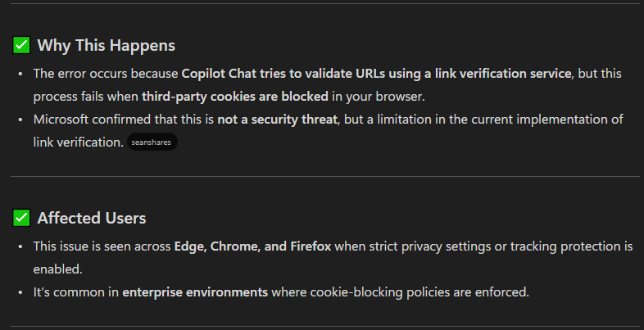644x330 pixels.
Task: Click bullet before The error occurs because
Action: [x=21, y=74]
